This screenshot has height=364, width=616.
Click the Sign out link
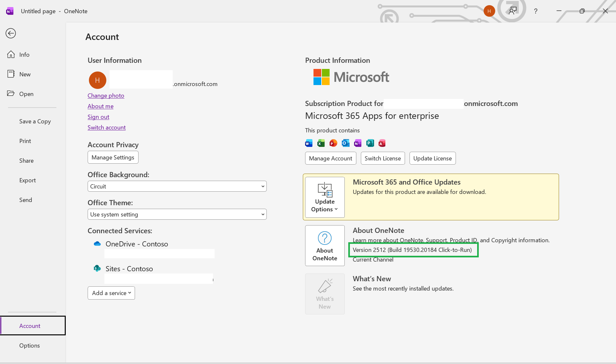98,117
